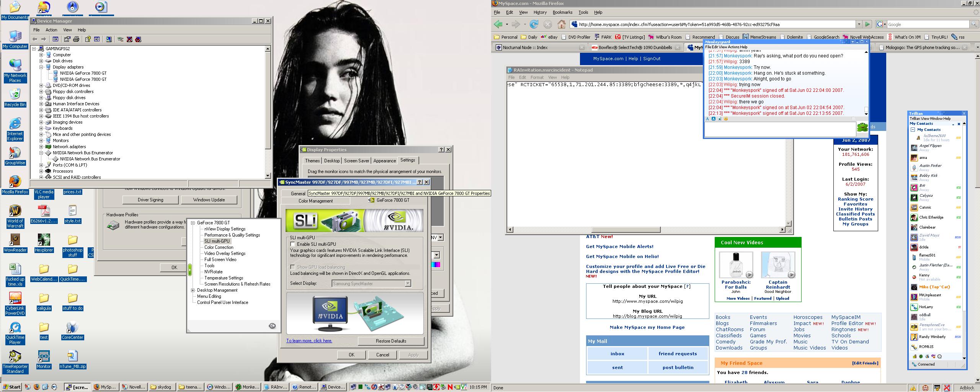Collapse GeForce 7800 GT NVIDIA tree node
The width and height of the screenshot is (980, 392).
pyautogui.click(x=193, y=223)
